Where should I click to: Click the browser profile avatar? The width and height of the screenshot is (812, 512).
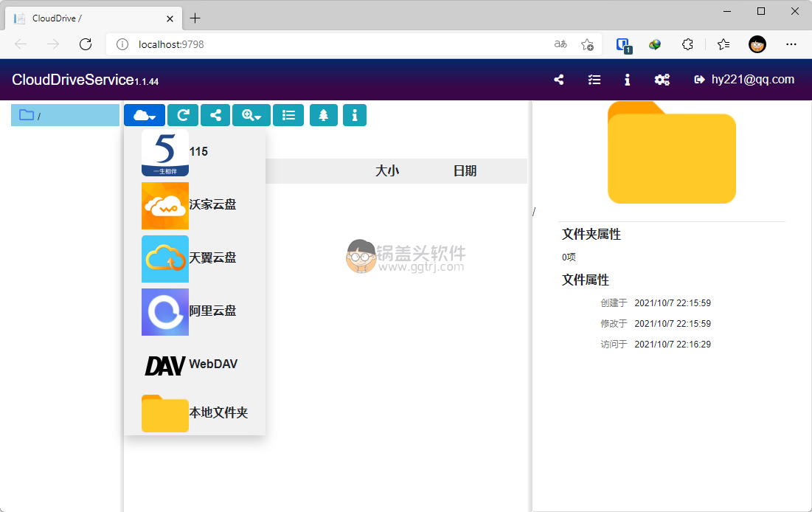coord(757,44)
